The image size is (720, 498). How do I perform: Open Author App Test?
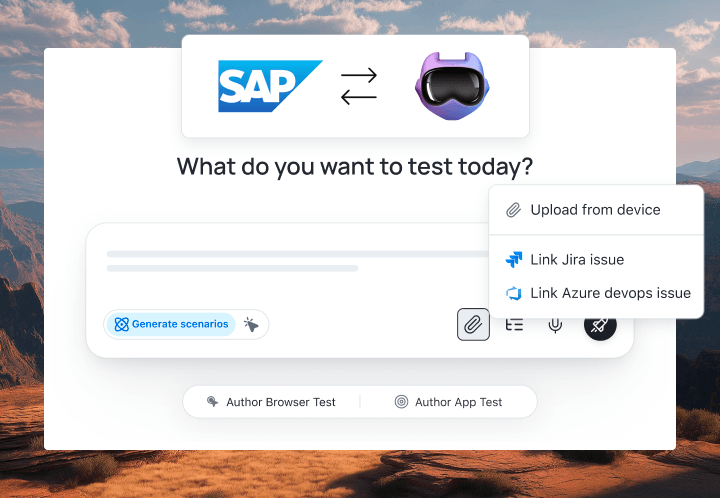(458, 402)
